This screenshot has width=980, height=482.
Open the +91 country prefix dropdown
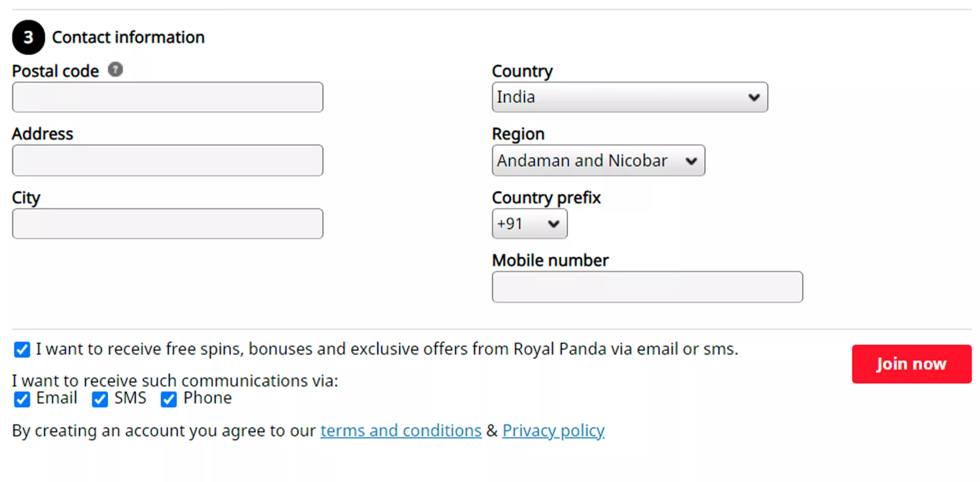[x=529, y=224]
